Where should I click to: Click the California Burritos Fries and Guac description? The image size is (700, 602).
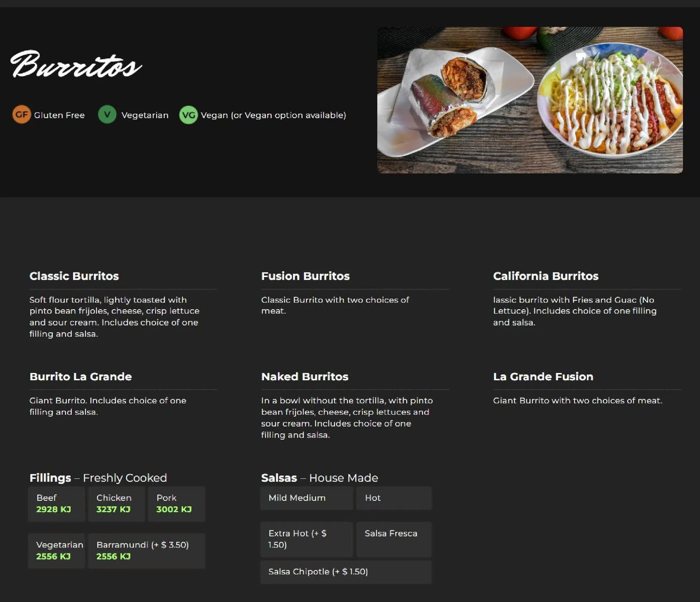coord(575,311)
